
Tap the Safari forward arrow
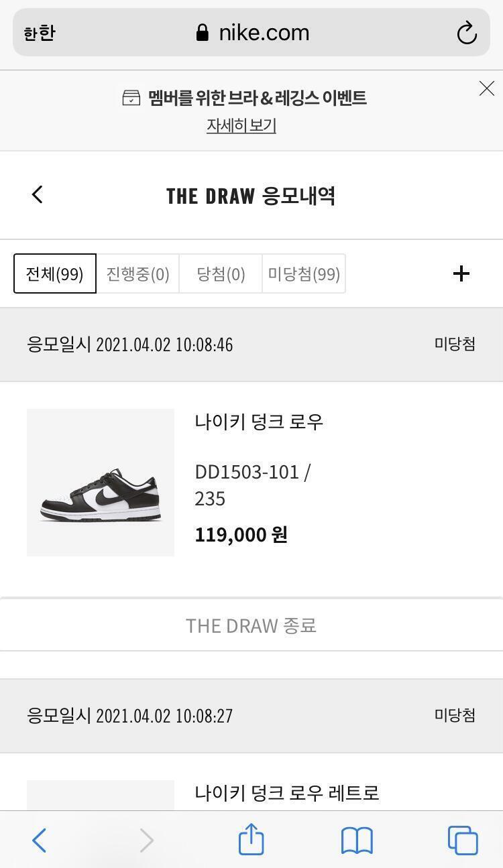click(x=146, y=840)
